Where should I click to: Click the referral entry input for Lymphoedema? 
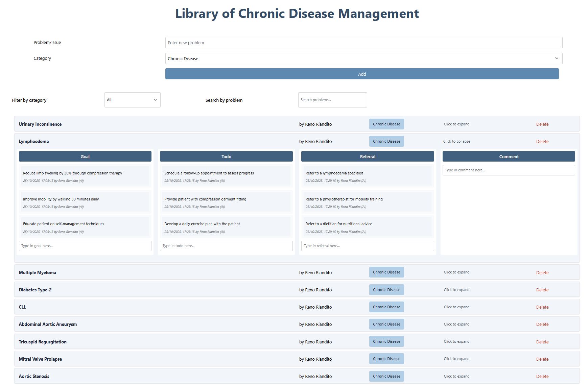click(x=367, y=246)
